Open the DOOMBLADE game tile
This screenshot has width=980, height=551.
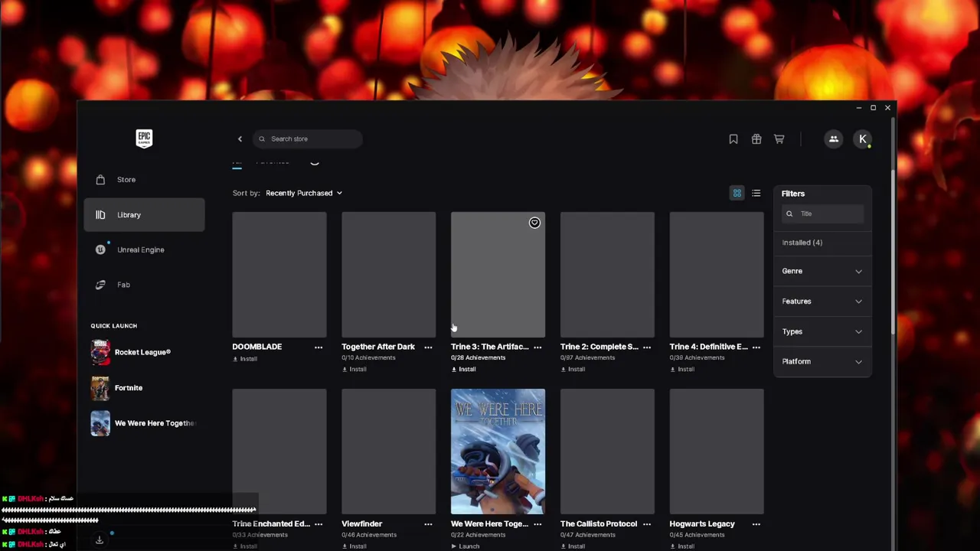(x=279, y=275)
